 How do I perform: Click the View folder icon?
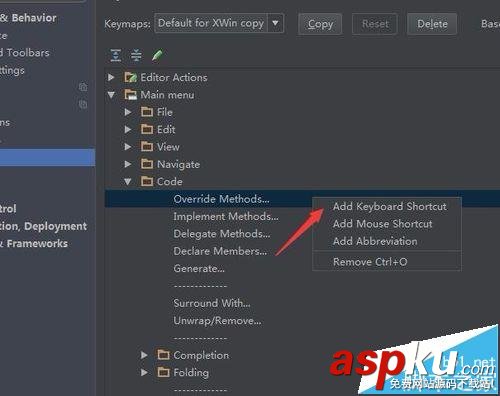[x=147, y=147]
